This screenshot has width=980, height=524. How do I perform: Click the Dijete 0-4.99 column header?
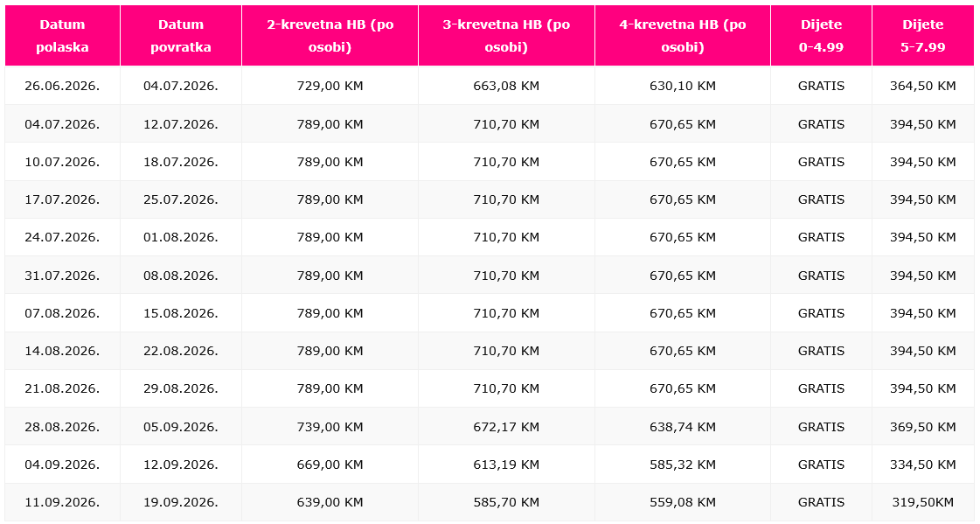point(821,36)
